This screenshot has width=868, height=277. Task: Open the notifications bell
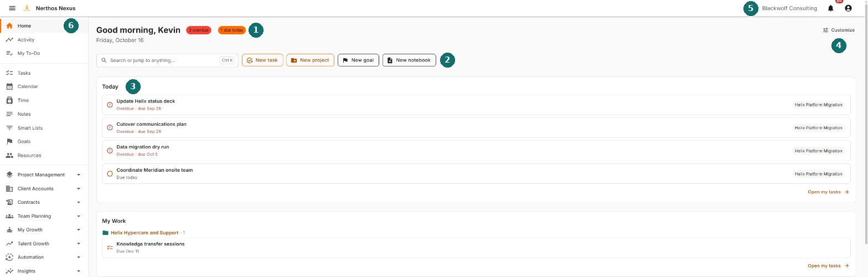point(830,8)
